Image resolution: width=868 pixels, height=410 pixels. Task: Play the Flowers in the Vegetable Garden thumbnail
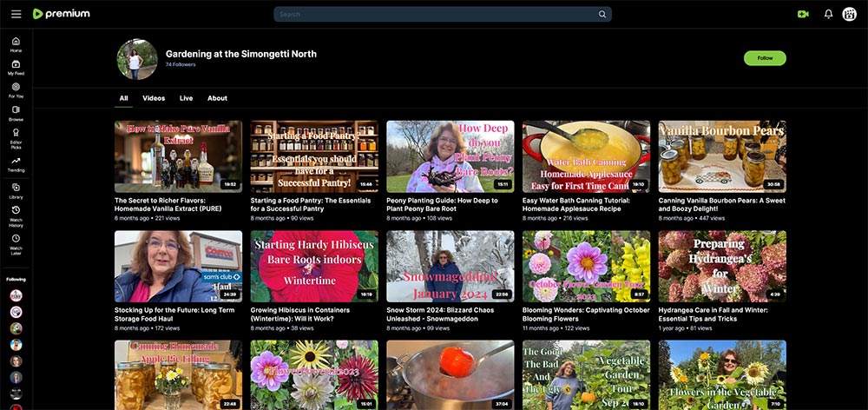tap(722, 375)
